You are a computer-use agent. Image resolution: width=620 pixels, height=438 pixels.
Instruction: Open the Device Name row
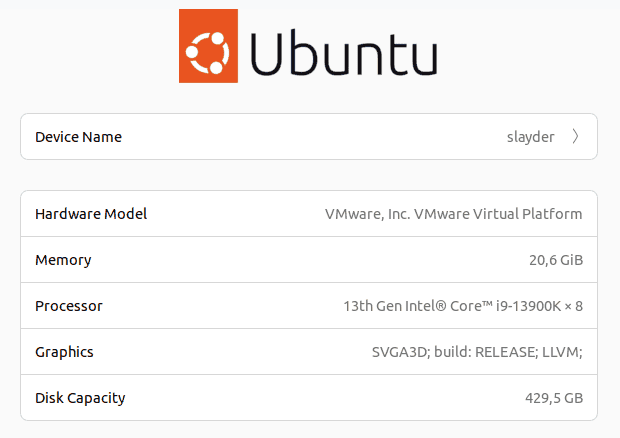[x=309, y=137]
